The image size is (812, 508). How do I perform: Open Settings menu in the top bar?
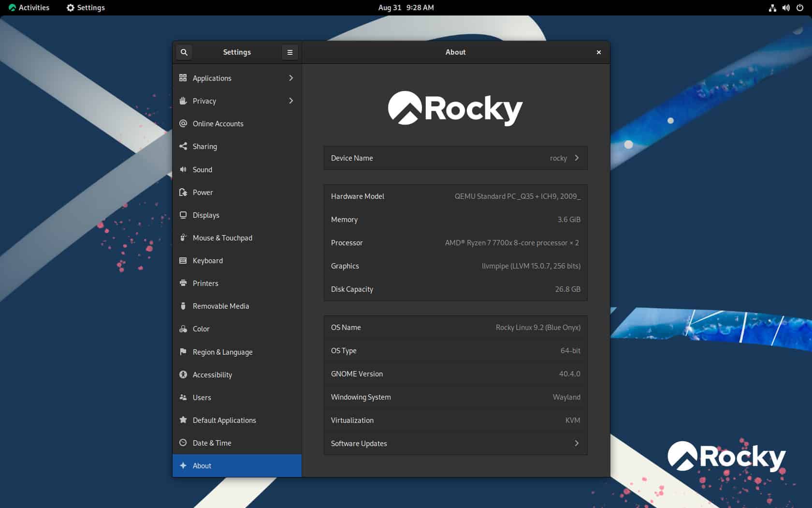click(86, 7)
